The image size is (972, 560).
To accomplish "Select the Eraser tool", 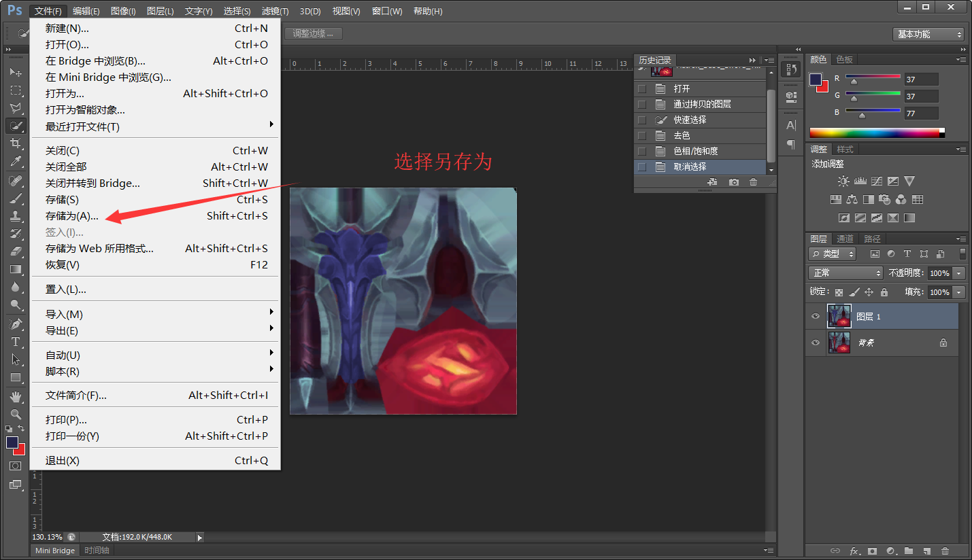I will click(16, 251).
